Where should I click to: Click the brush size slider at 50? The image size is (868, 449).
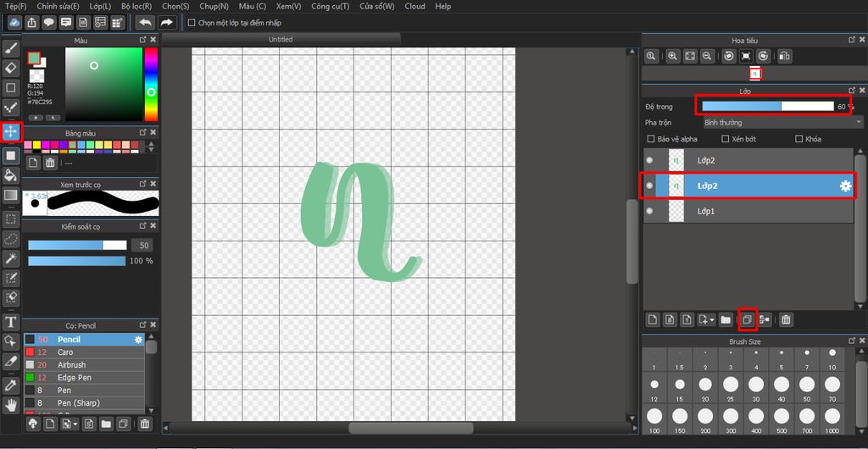(x=77, y=245)
